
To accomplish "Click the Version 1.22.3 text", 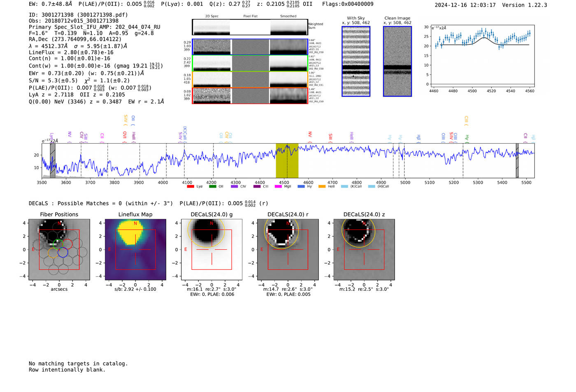I will (x=525, y=5).
